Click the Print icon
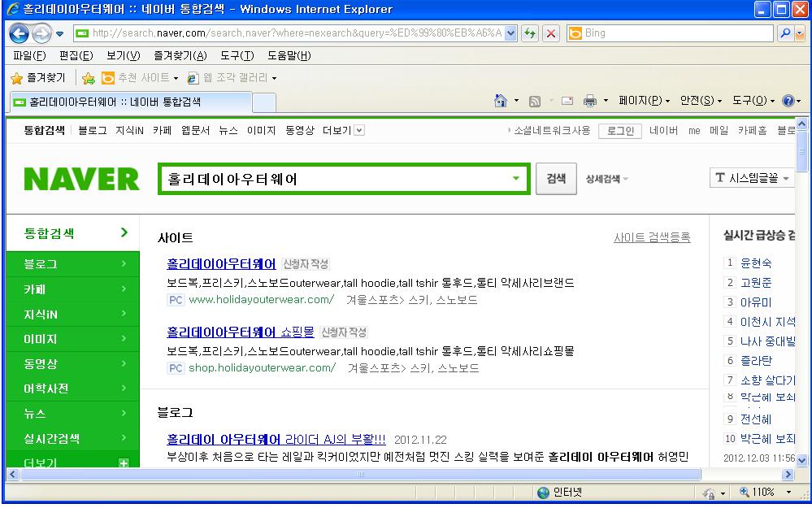The width and height of the screenshot is (812, 508). click(x=590, y=101)
